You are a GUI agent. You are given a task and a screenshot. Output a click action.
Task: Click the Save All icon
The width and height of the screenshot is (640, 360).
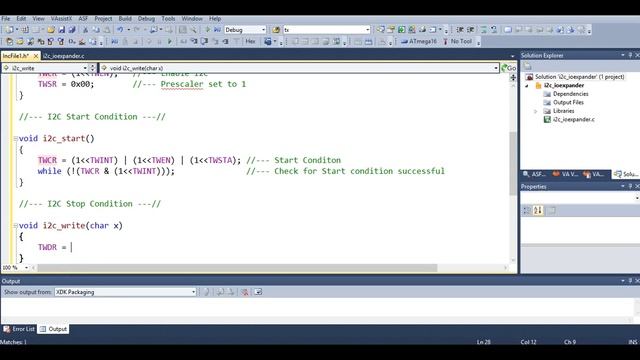point(72,30)
